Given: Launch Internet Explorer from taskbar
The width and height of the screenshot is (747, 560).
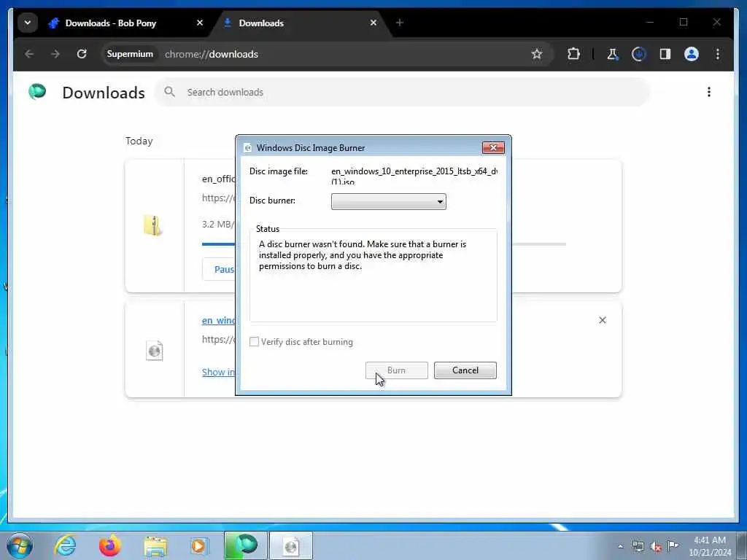Looking at the screenshot, I should click(65, 545).
